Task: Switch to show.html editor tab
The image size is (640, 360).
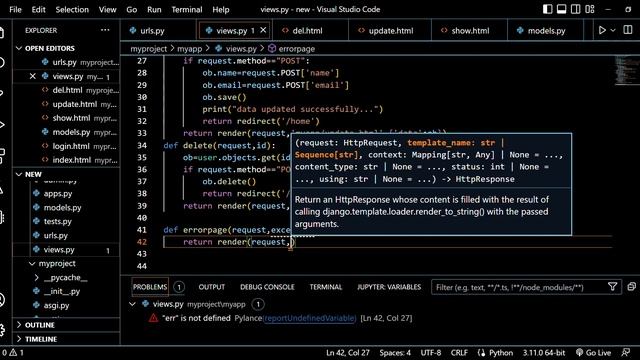Action: tap(469, 31)
